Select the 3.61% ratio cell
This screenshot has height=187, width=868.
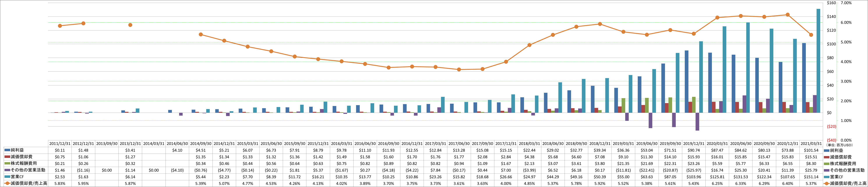(x=459, y=184)
